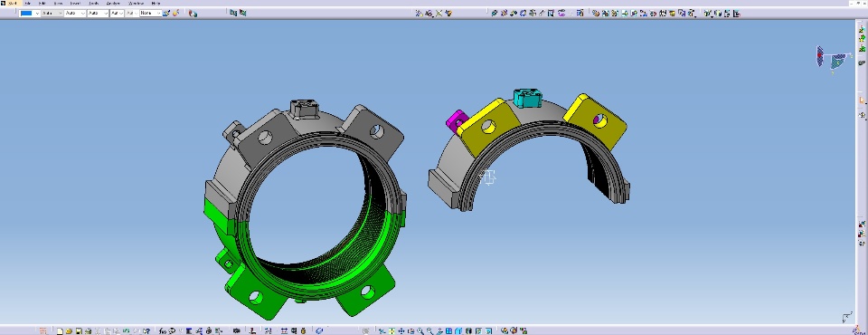The image size is (868, 335).
Task: Select the magenta lug on the half ring
Action: click(x=457, y=120)
